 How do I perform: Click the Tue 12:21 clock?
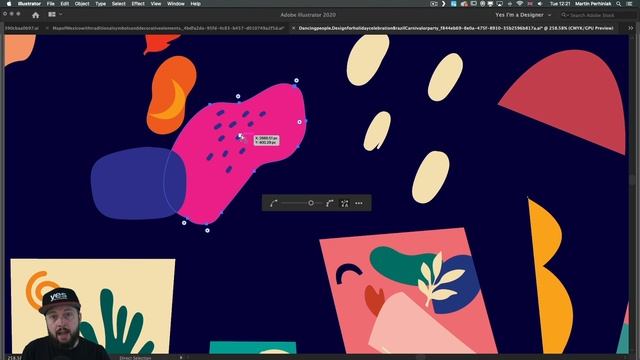tap(560, 4)
